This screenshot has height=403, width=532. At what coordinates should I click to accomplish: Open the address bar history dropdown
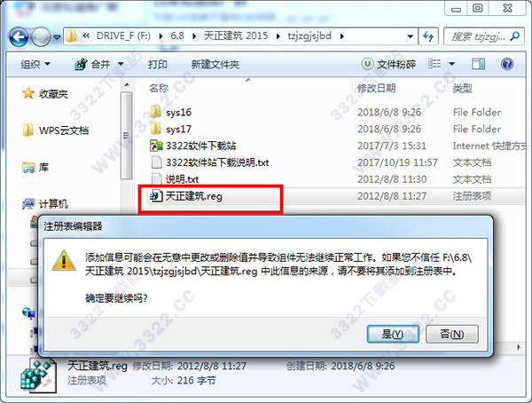click(x=410, y=36)
